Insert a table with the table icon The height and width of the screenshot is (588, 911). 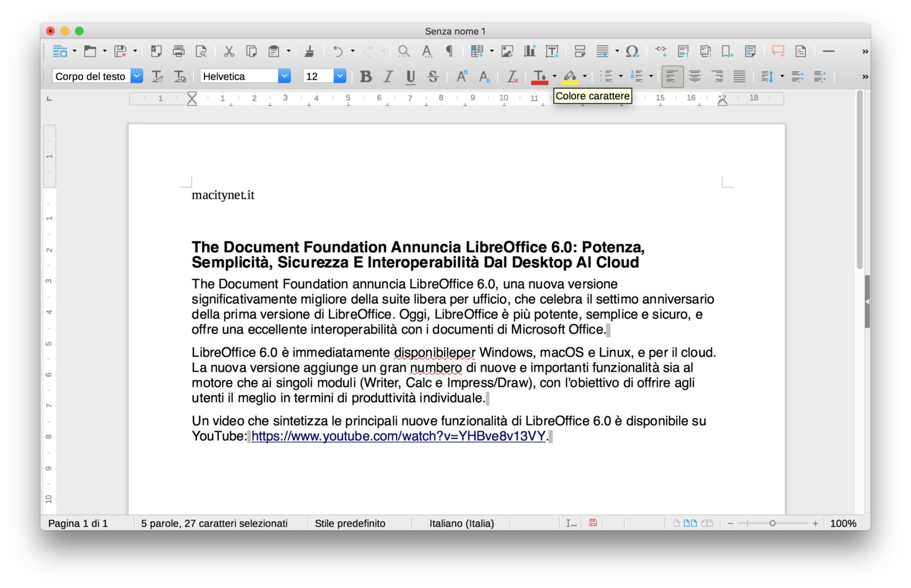pos(477,52)
